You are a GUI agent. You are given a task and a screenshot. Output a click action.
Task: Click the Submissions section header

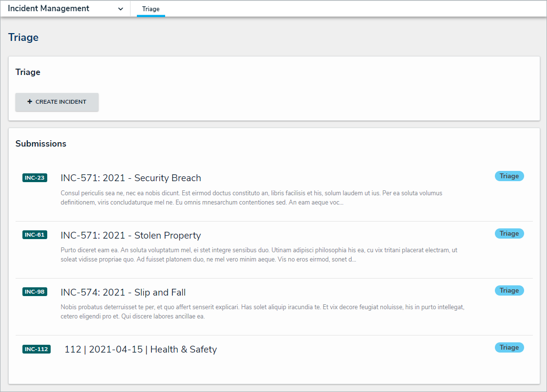pyautogui.click(x=41, y=144)
